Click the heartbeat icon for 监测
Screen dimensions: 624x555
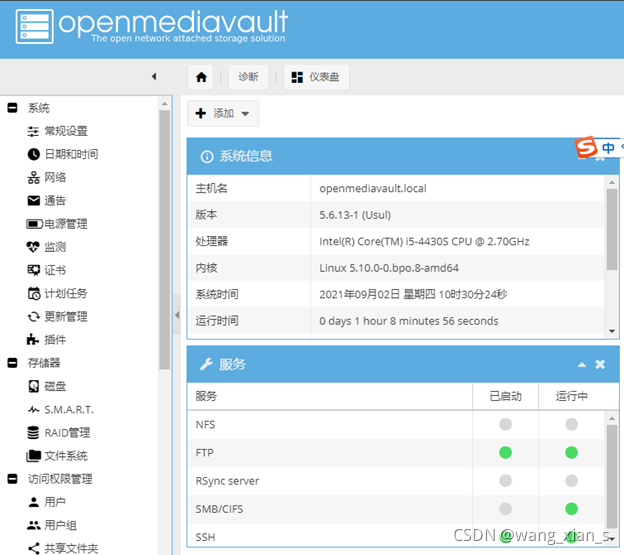pyautogui.click(x=33, y=247)
